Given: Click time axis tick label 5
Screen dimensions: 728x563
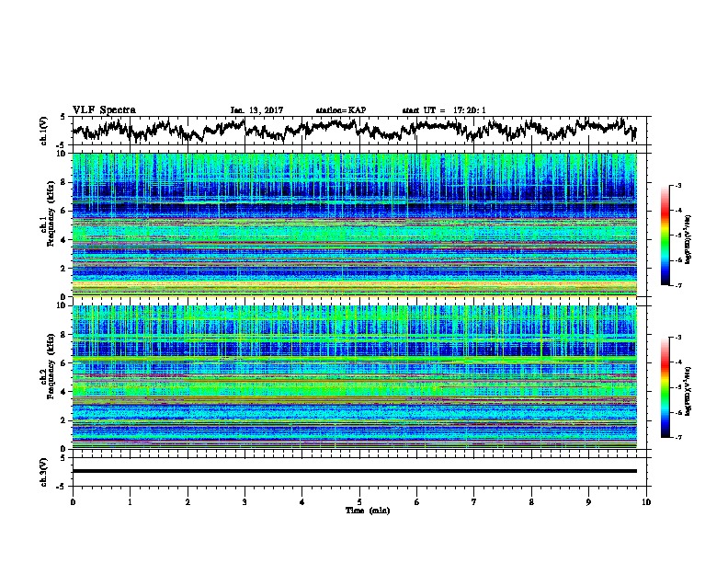Looking at the screenshot, I should click(x=359, y=502).
